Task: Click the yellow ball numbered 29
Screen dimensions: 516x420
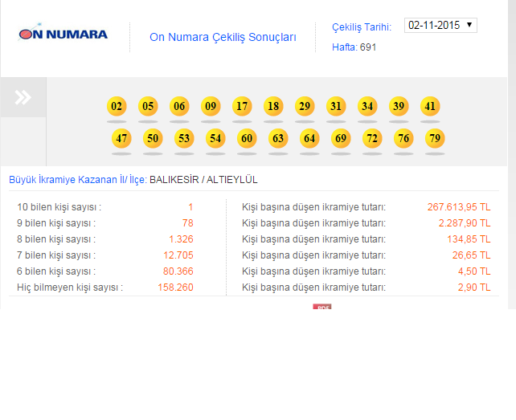Action: (x=305, y=106)
